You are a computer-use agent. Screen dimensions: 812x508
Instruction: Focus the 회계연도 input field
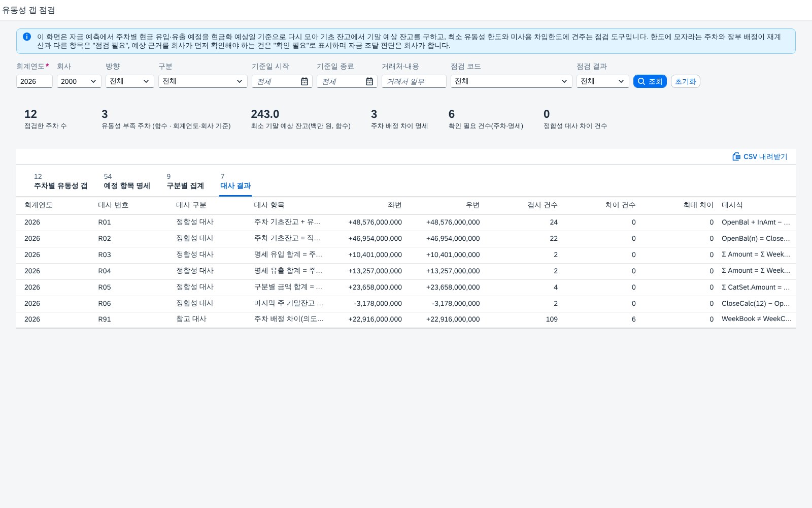pyautogui.click(x=35, y=81)
